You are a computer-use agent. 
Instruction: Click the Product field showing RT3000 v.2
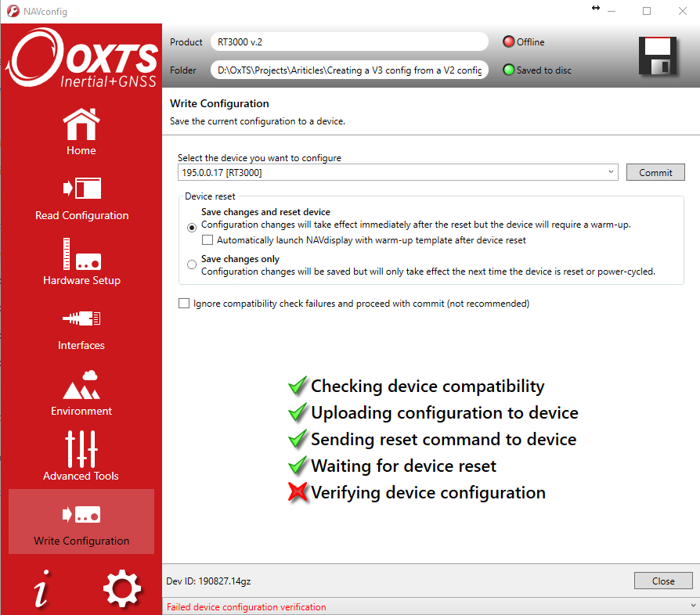349,42
